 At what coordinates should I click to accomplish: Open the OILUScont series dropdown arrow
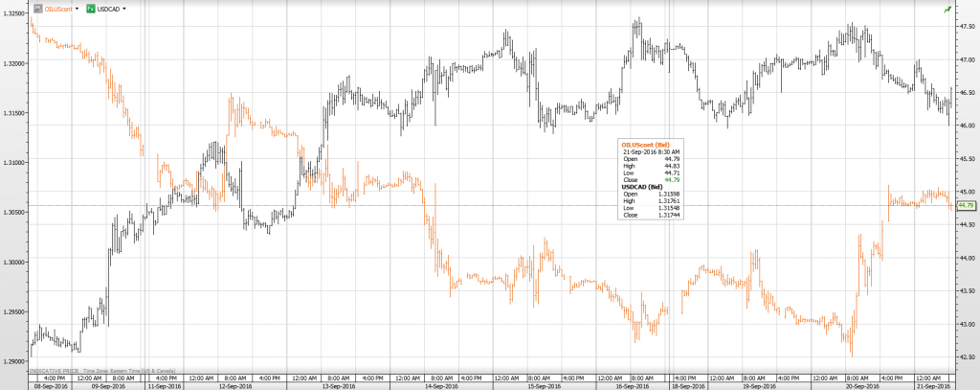pyautogui.click(x=77, y=9)
